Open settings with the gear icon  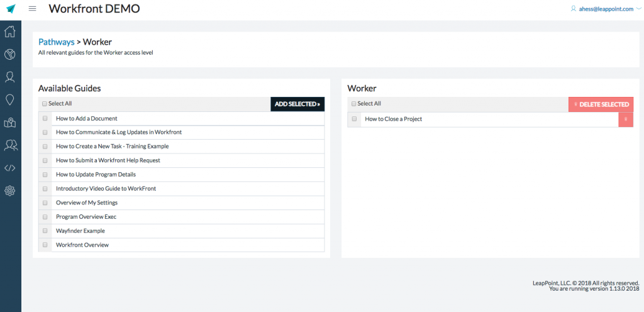pyautogui.click(x=10, y=191)
